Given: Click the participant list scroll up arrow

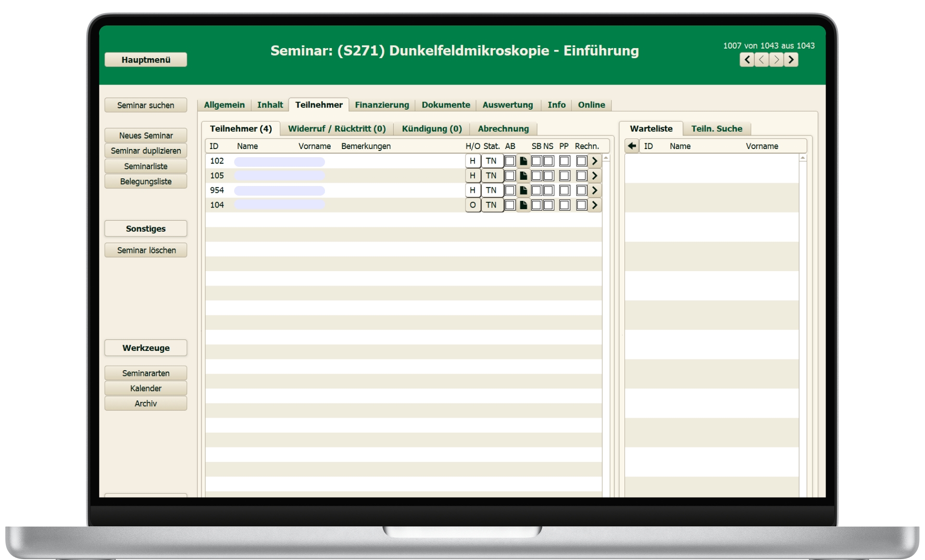Looking at the screenshot, I should pos(606,158).
